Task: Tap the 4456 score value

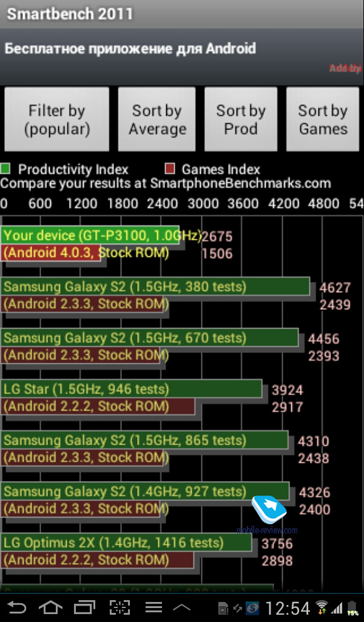Action: point(324,338)
